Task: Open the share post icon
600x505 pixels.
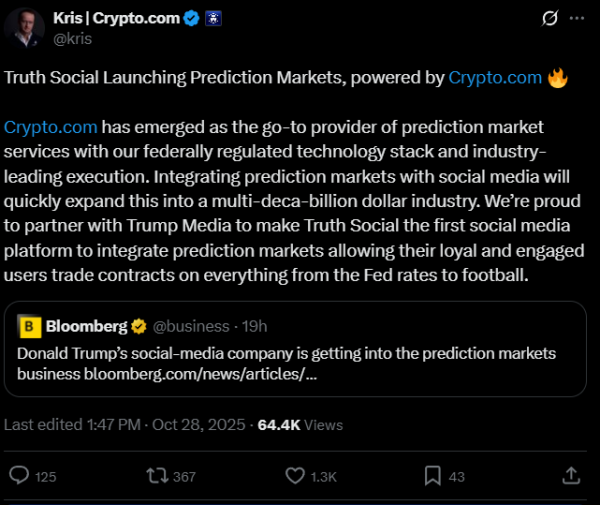Action: pos(571,476)
